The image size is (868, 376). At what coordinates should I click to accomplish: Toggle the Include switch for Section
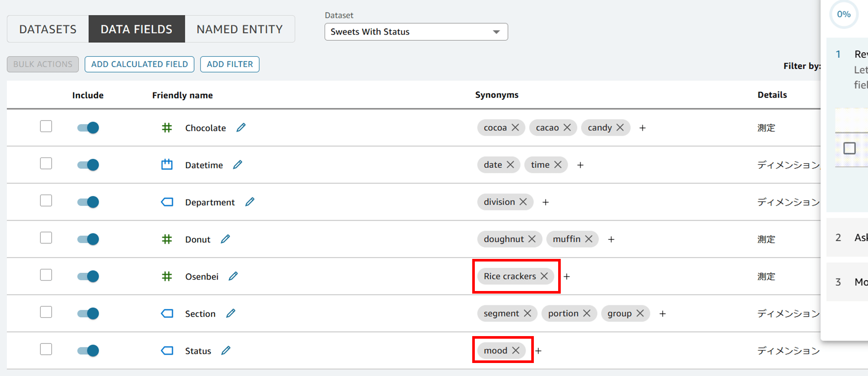(88, 314)
